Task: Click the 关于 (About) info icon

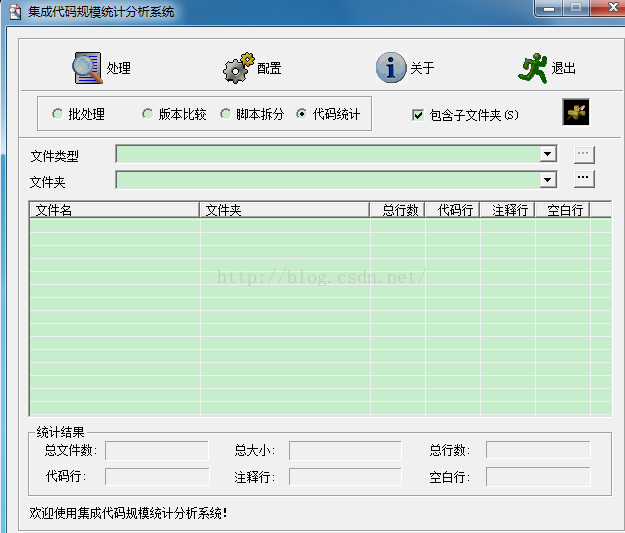Action: point(391,68)
